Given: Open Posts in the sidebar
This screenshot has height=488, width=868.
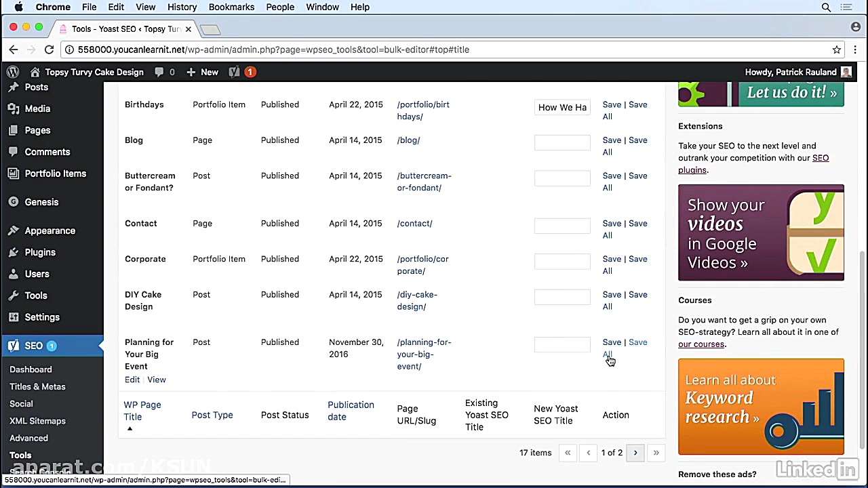Looking at the screenshot, I should (x=37, y=87).
